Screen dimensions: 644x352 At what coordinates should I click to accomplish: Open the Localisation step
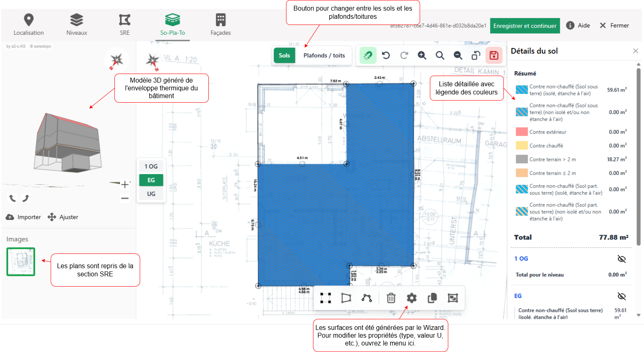pyautogui.click(x=29, y=25)
